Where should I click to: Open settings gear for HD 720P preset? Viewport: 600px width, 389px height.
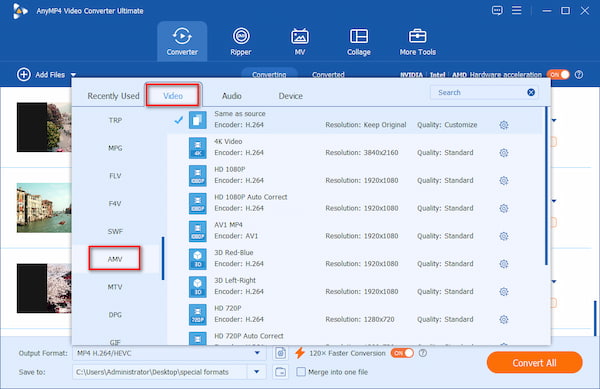[x=504, y=319]
